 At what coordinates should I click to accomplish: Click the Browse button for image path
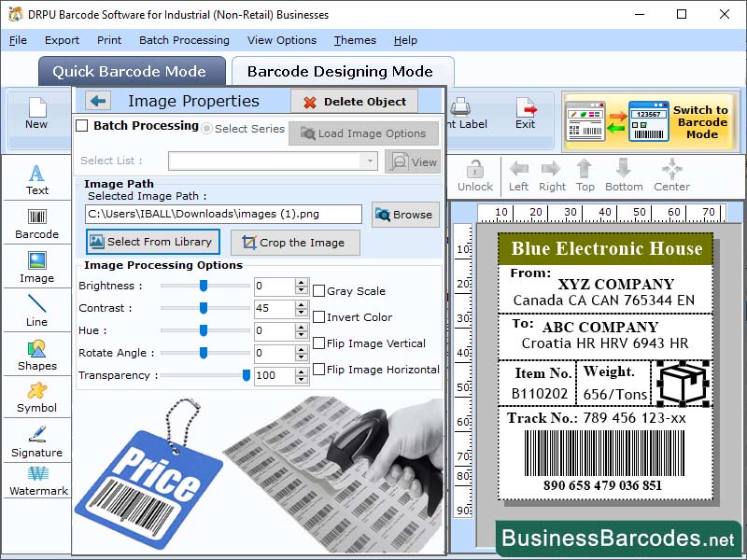click(x=404, y=215)
